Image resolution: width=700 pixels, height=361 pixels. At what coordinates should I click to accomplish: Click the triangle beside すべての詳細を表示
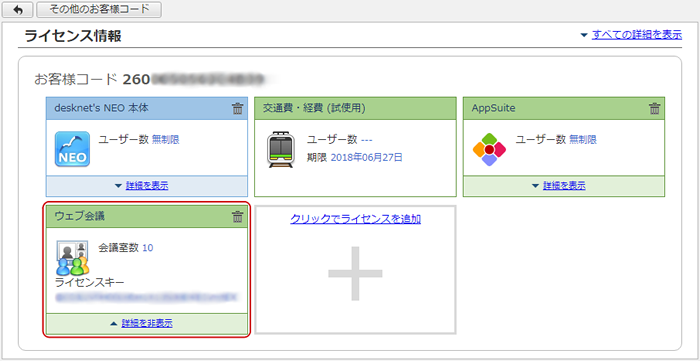click(584, 35)
